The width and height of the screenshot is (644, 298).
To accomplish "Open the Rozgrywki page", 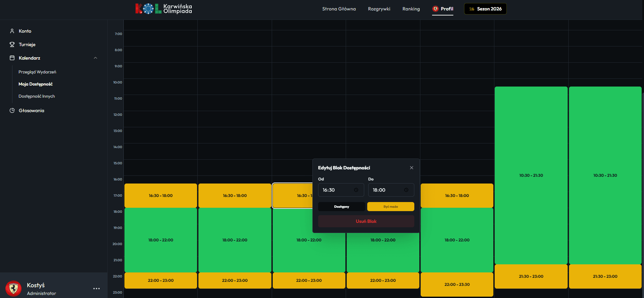I will click(379, 9).
